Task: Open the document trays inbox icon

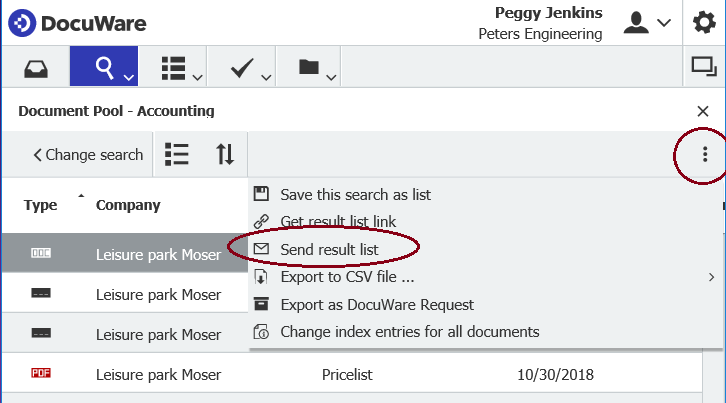Action: 34,67
